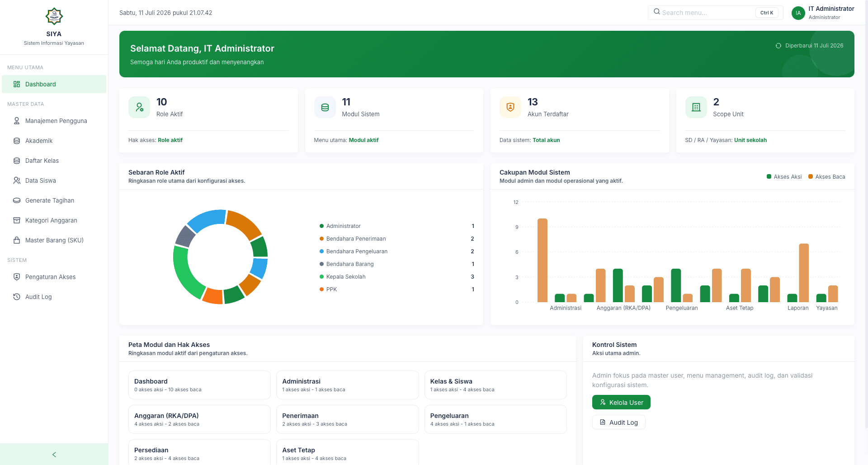The height and width of the screenshot is (465, 868).
Task: Open Pengaturan Akses menu item
Action: coord(54,277)
